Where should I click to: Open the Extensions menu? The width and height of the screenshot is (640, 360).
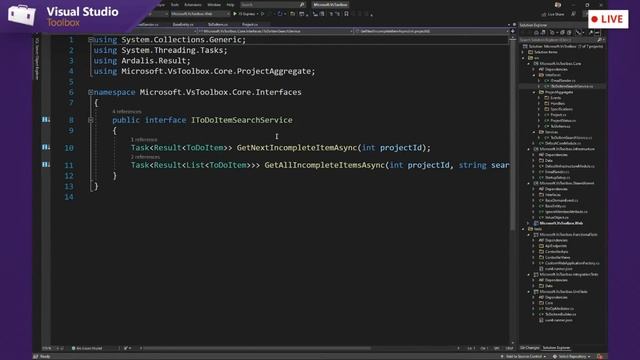click(193, 4)
